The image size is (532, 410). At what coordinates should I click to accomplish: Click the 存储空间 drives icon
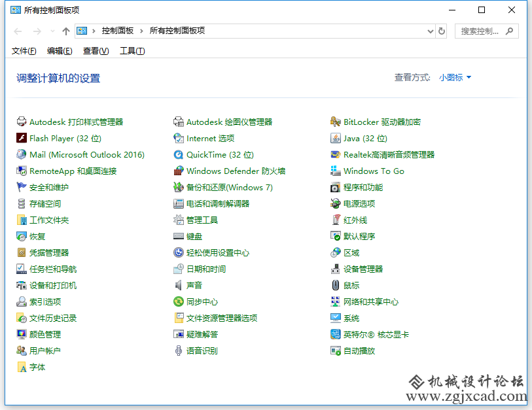(x=22, y=203)
